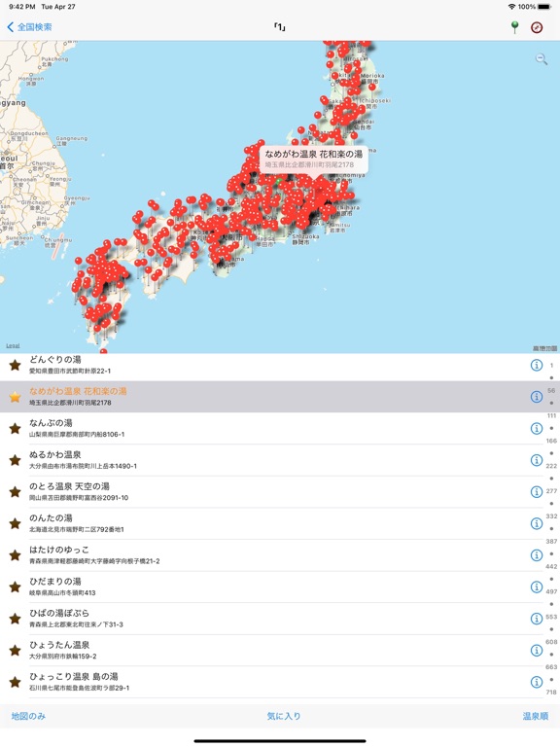This screenshot has height=747, width=560.
Task: Select the ひょうたん温泉 list row
Action: coord(271,650)
